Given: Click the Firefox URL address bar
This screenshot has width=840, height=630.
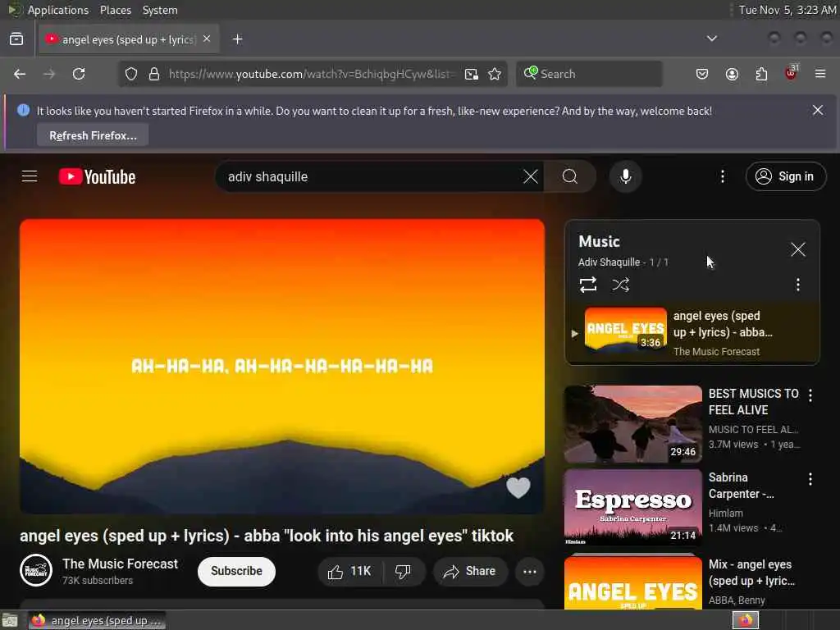Looking at the screenshot, I should point(311,74).
